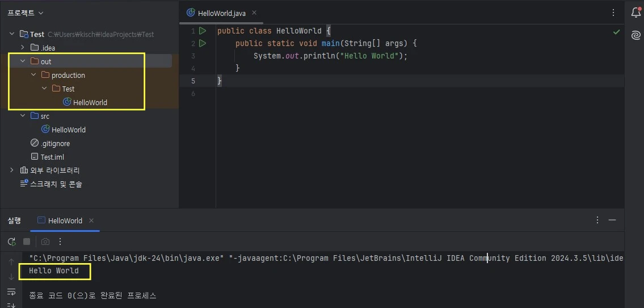
Task: Open more run toolbar options
Action: click(x=60, y=242)
